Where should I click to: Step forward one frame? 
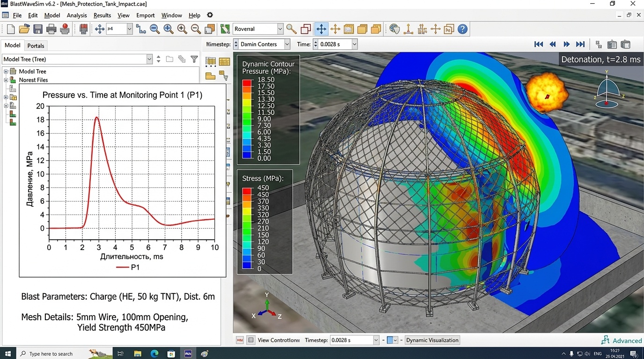(x=566, y=44)
